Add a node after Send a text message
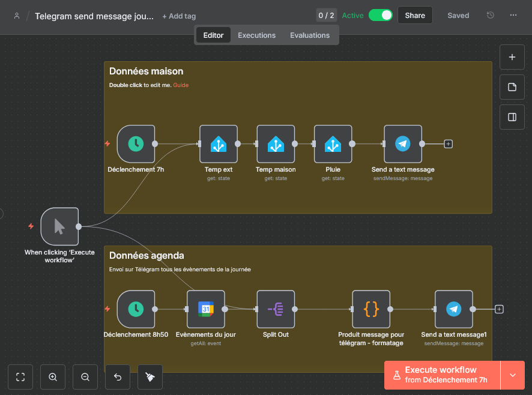532x395 pixels. 449,144
